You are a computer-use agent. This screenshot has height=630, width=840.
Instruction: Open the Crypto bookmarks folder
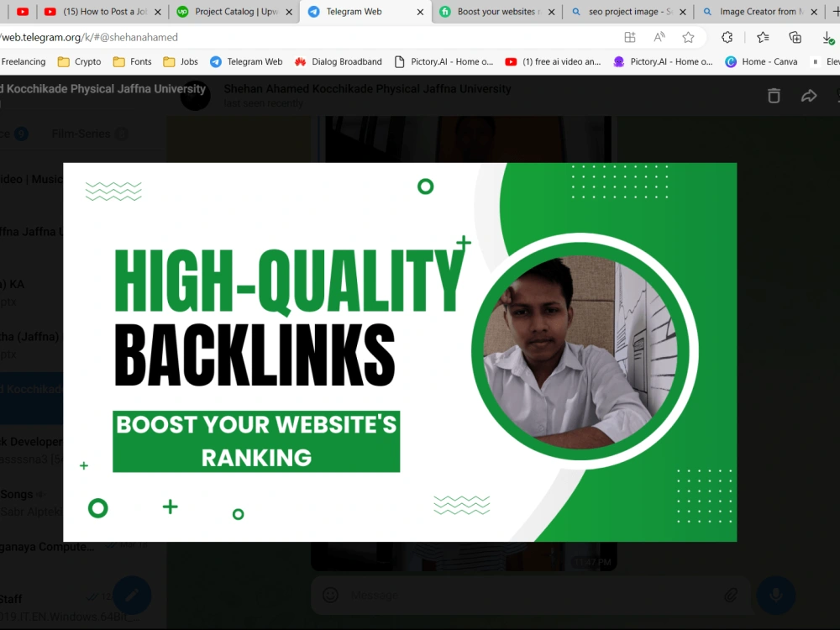(x=79, y=61)
